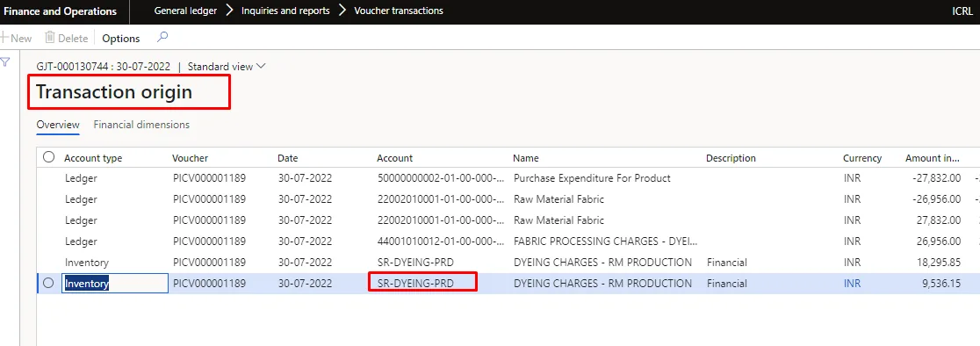980x346 pixels.
Task: Open the Inquiries and reports breadcrumb
Action: (x=285, y=11)
